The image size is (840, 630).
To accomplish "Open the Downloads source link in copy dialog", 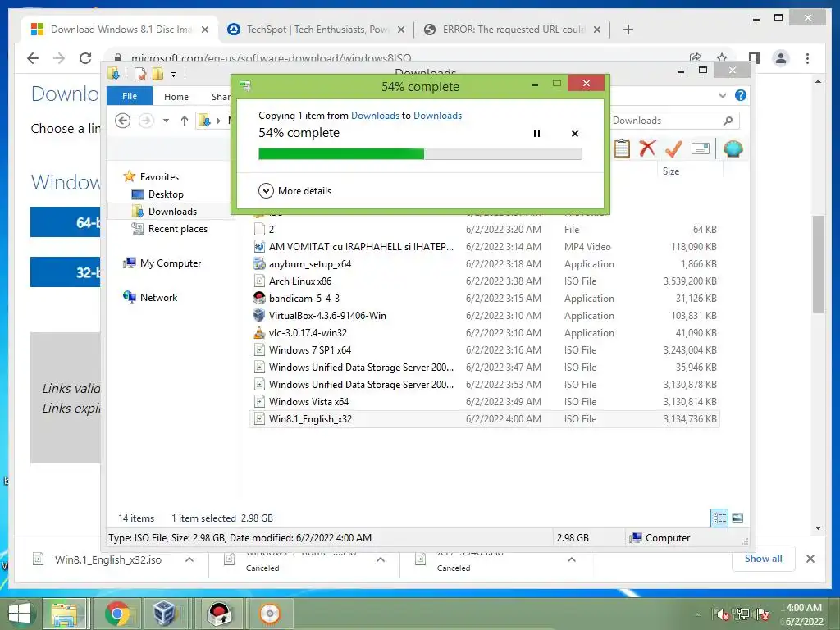I will 375,115.
